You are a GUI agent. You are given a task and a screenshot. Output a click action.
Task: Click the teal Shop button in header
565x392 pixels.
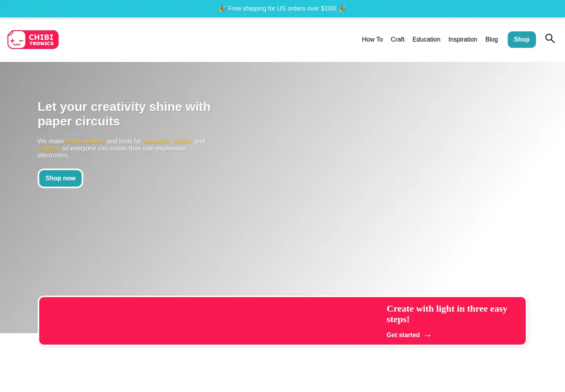pyautogui.click(x=521, y=40)
